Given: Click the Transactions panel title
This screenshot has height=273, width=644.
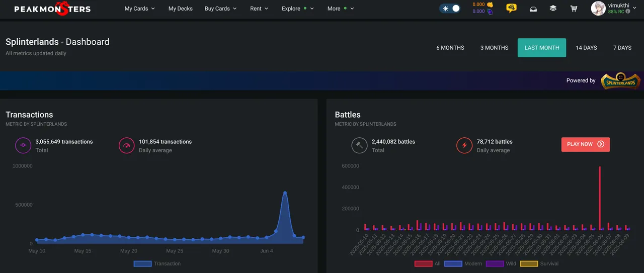Looking at the screenshot, I should pyautogui.click(x=29, y=115).
